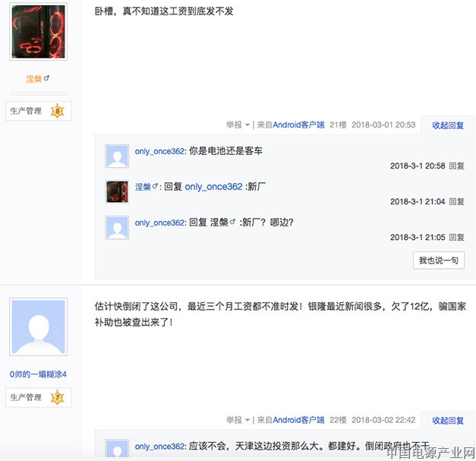Click 回复 next to 21:05 timestamp

(x=456, y=237)
